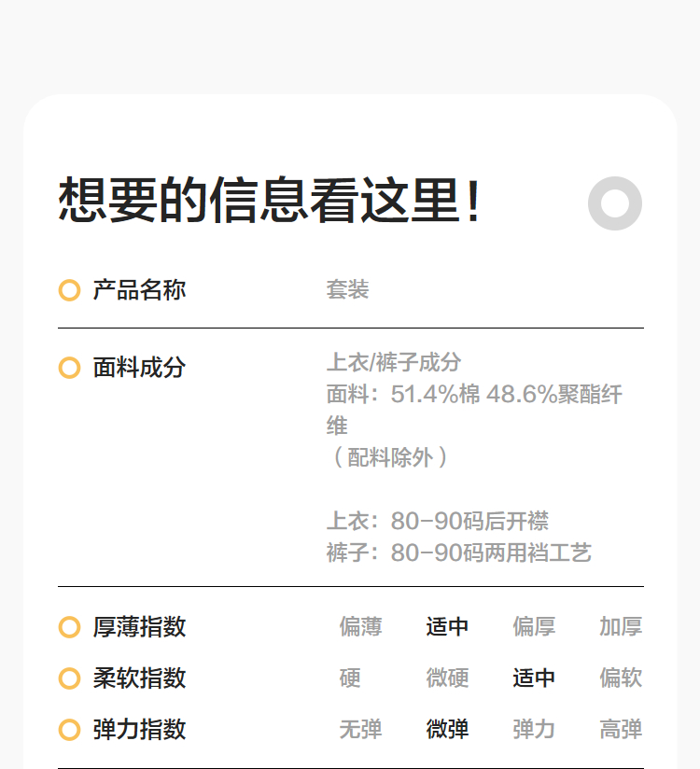Pick 微弹 elasticity option
This screenshot has width=700, height=769.
click(x=447, y=730)
